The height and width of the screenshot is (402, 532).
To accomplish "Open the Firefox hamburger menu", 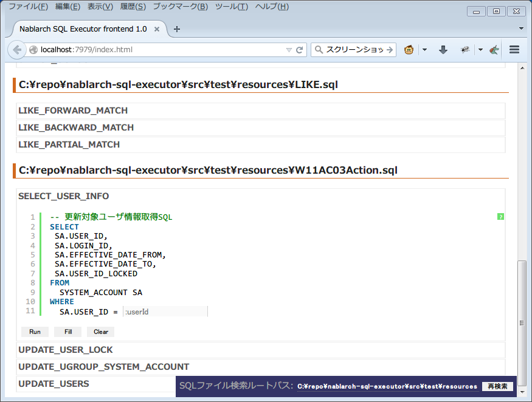I will 514,50.
